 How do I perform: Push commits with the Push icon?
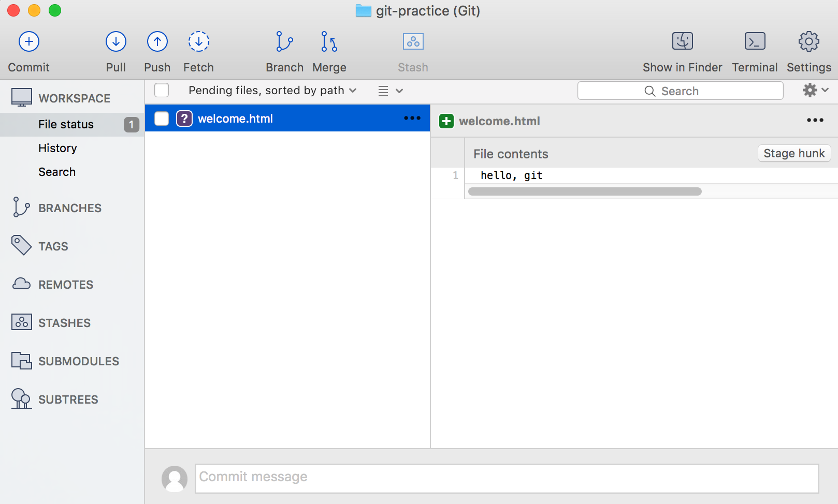[157, 42]
